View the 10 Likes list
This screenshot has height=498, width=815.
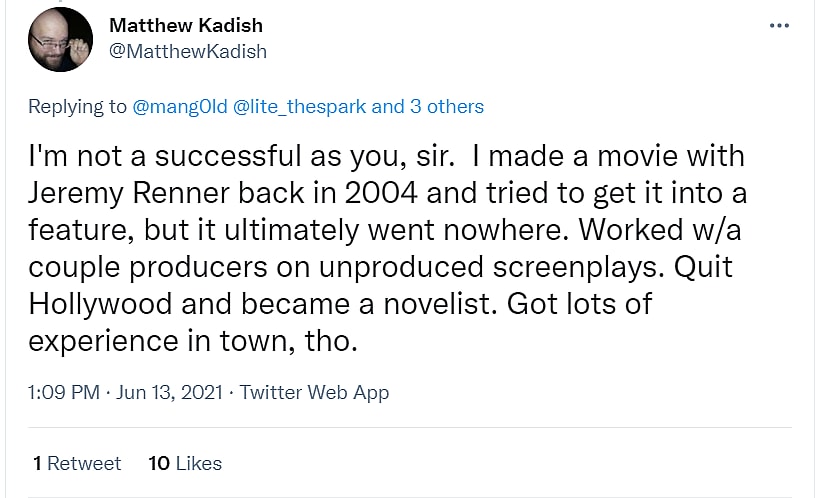185,463
